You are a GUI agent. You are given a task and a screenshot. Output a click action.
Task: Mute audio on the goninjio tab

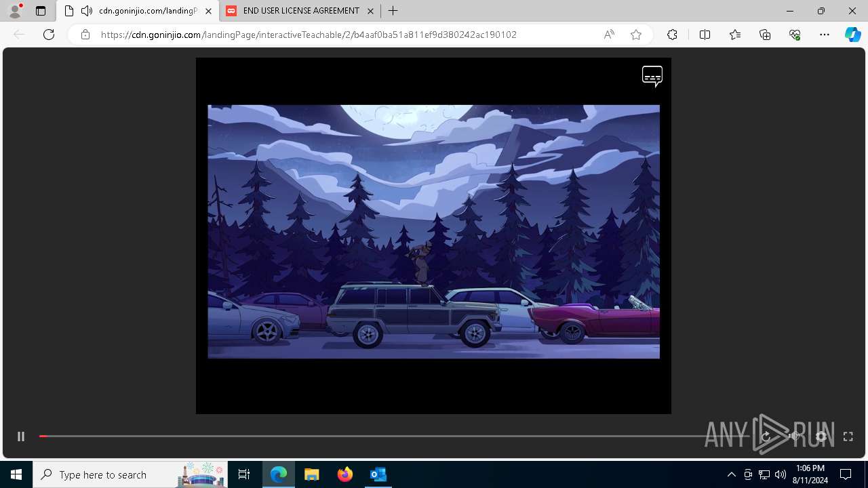[87, 11]
